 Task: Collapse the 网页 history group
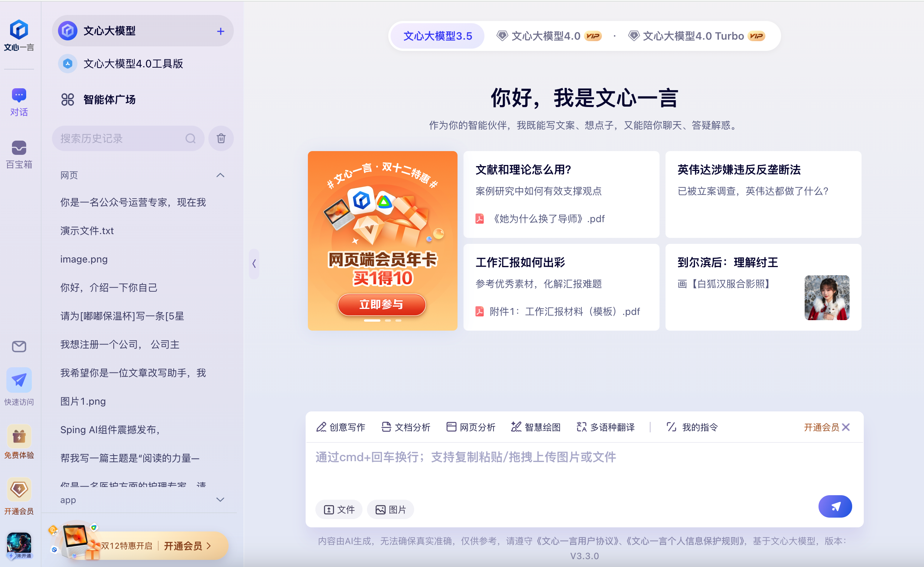(x=220, y=175)
